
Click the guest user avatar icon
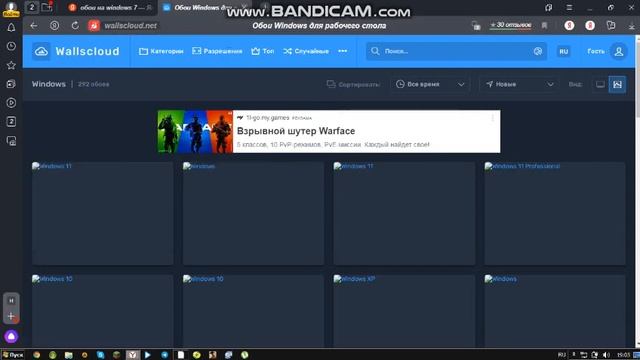(619, 51)
